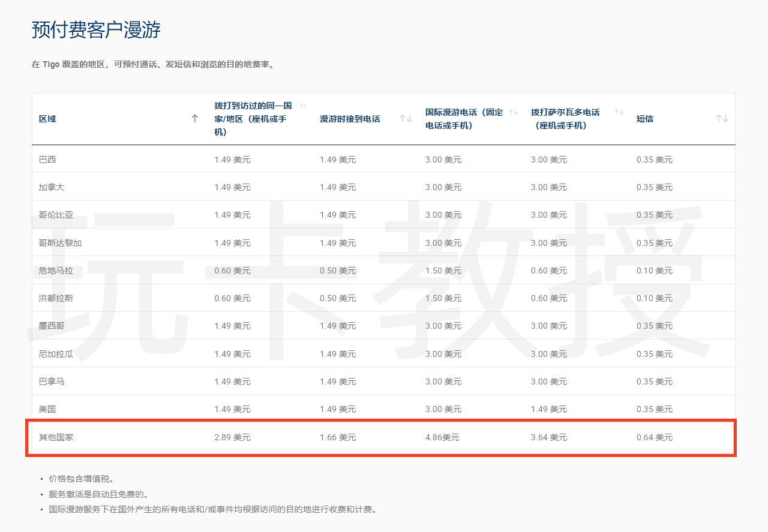This screenshot has width=768, height=532.
Task: Click the 4.86美元 rate cell
Action: 442,437
